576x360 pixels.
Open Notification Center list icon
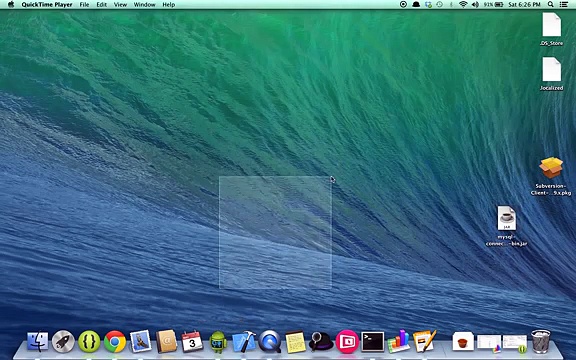click(x=563, y=4)
